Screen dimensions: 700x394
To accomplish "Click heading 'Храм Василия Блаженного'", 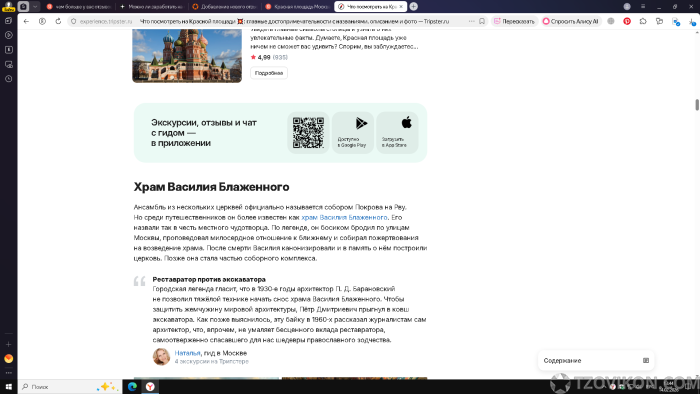I will [211, 187].
